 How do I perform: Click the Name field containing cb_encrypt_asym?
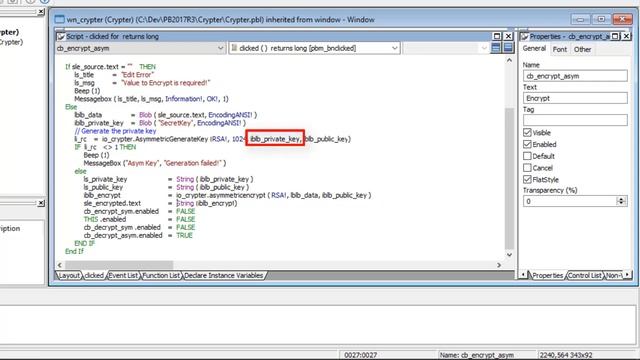click(x=575, y=76)
